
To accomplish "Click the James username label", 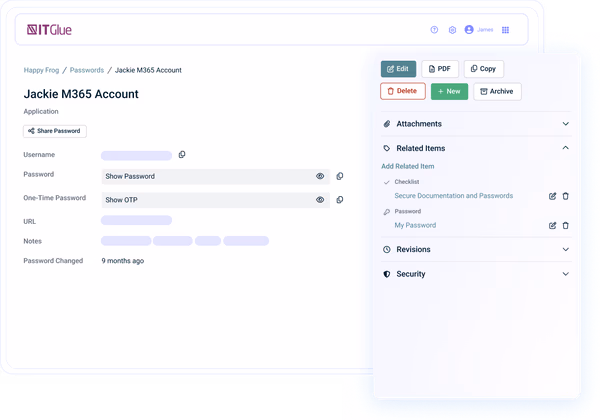I will click(485, 29).
